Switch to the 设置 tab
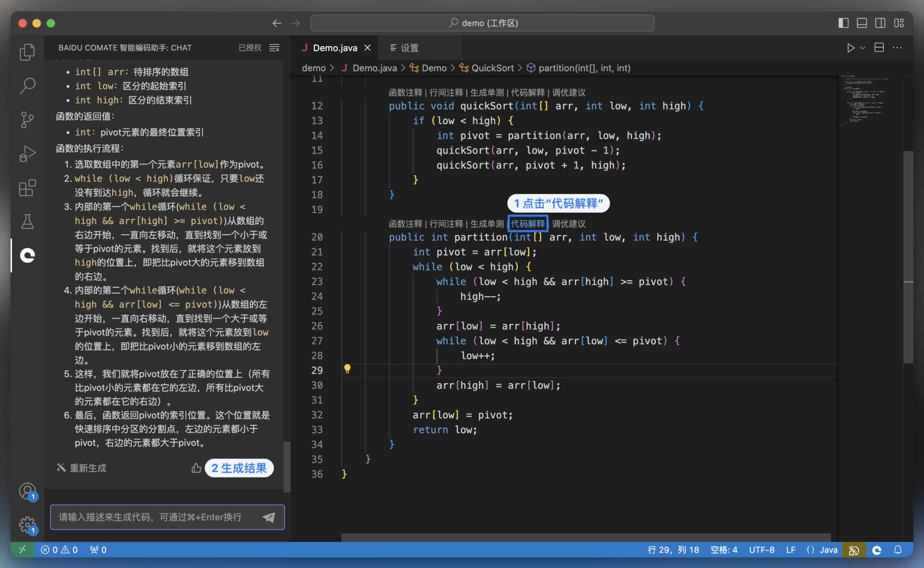The height and width of the screenshot is (568, 924). tap(409, 48)
